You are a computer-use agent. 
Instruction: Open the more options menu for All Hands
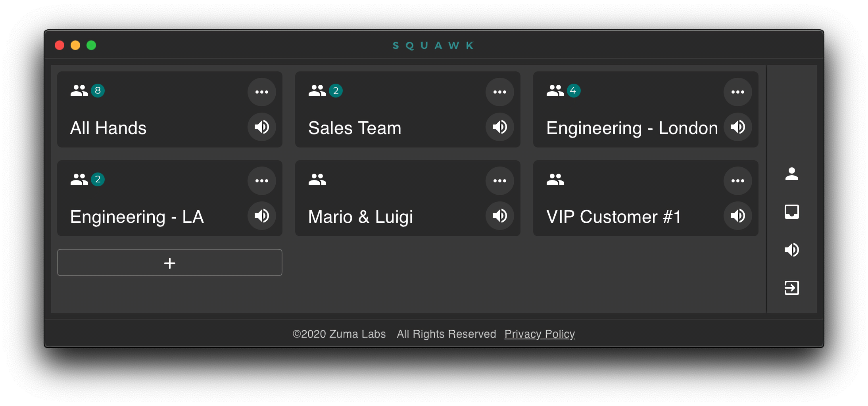(x=262, y=92)
